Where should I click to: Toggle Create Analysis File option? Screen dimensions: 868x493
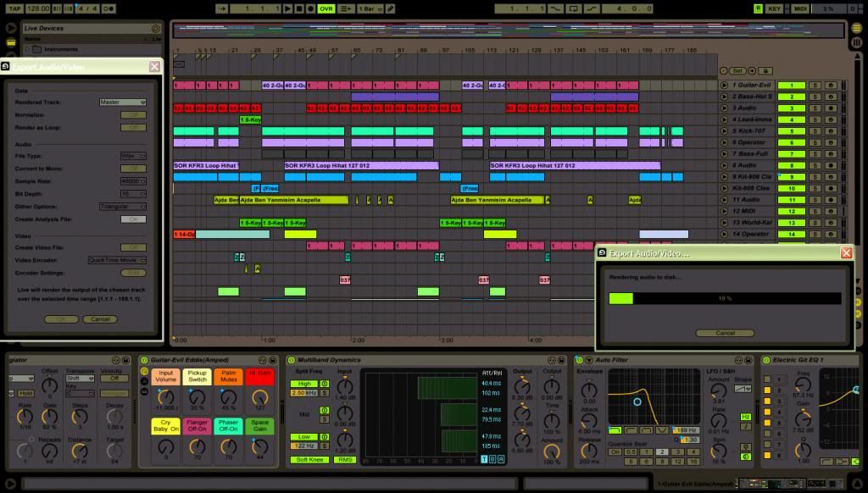coord(133,219)
